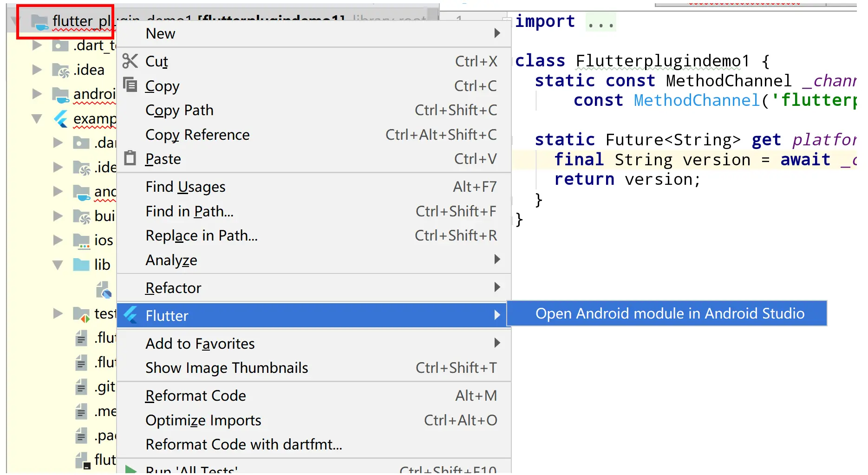Click the clipboard Paste icon

130,158
